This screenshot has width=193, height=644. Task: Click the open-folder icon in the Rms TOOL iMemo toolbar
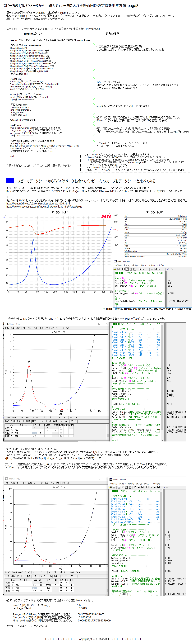coord(115,269)
